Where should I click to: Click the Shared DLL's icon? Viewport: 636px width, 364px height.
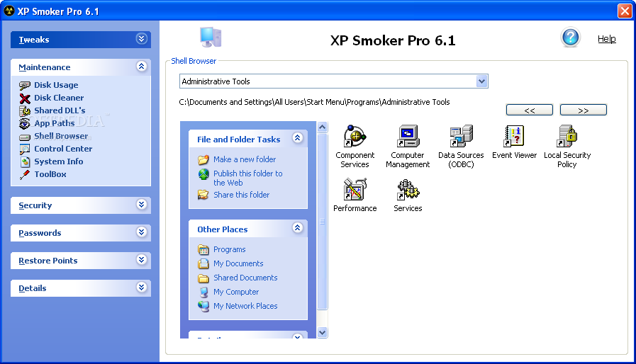(x=25, y=110)
